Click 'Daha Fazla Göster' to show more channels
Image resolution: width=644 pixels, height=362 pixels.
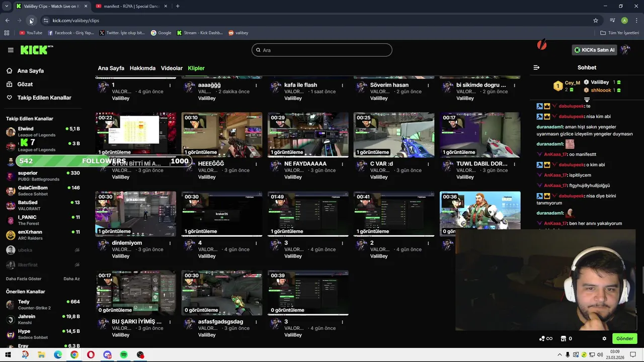(x=24, y=279)
